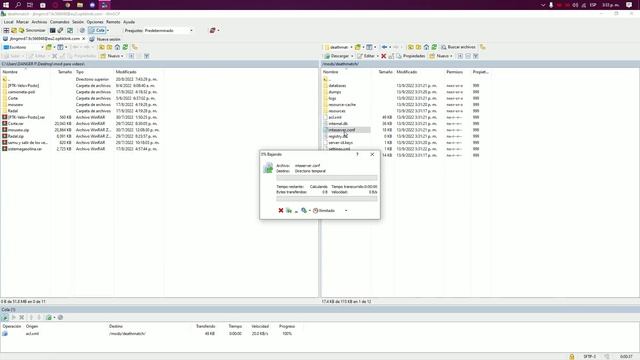Click remote panel home directory icon
This screenshot has height=360, width=640.
426,47
